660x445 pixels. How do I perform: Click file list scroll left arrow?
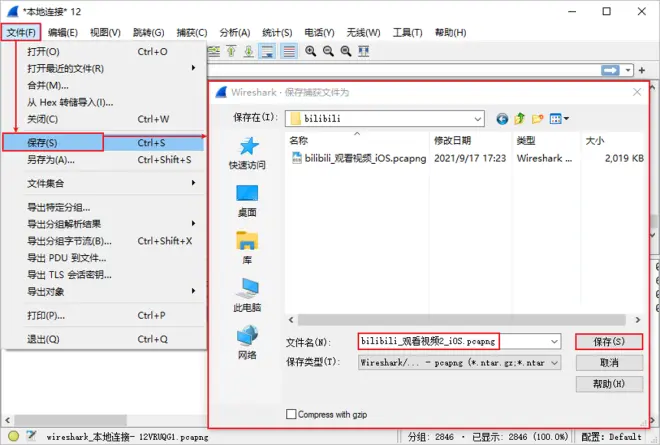coord(291,320)
